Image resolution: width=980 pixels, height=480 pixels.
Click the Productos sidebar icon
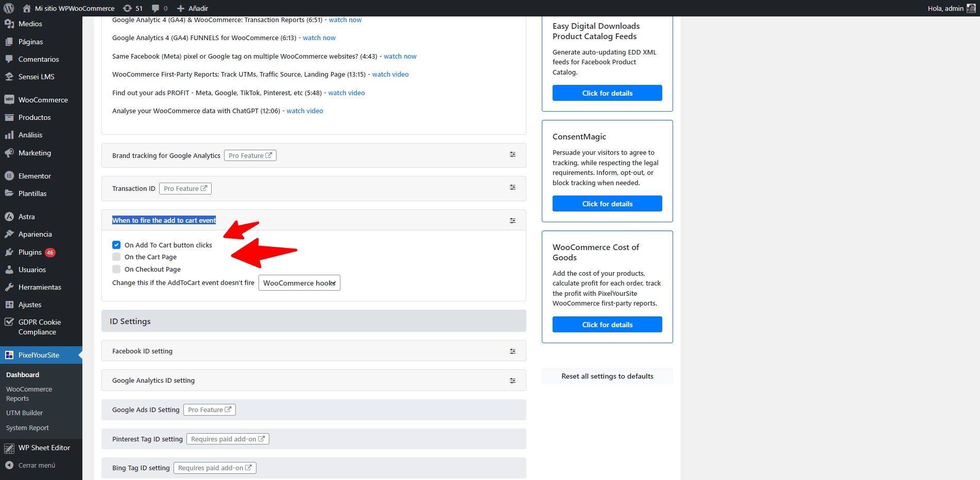pyautogui.click(x=9, y=117)
